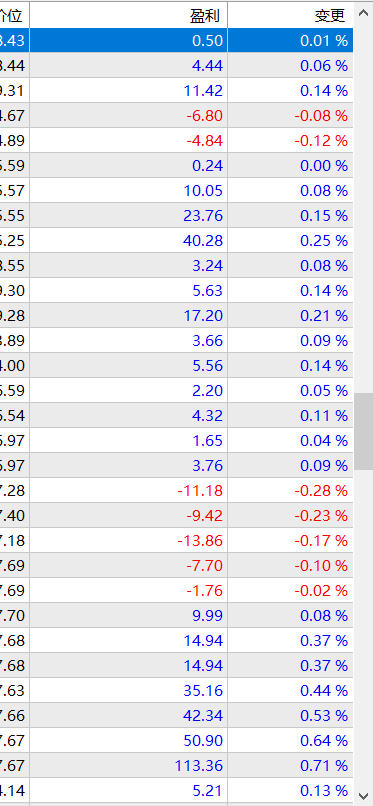Select the profit value 1.65
The width and height of the screenshot is (373, 806).
(208, 441)
